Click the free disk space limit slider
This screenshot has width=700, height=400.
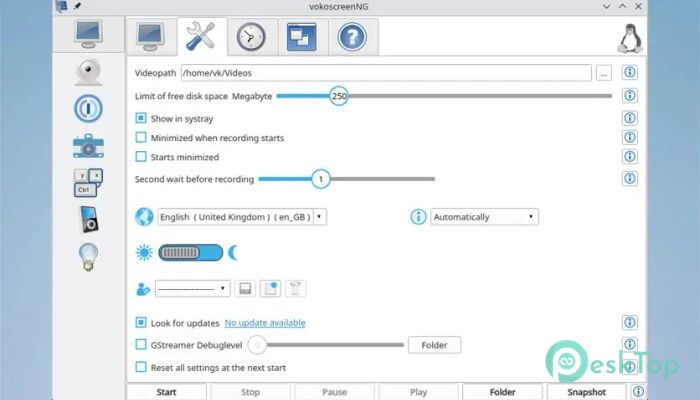coord(444,96)
